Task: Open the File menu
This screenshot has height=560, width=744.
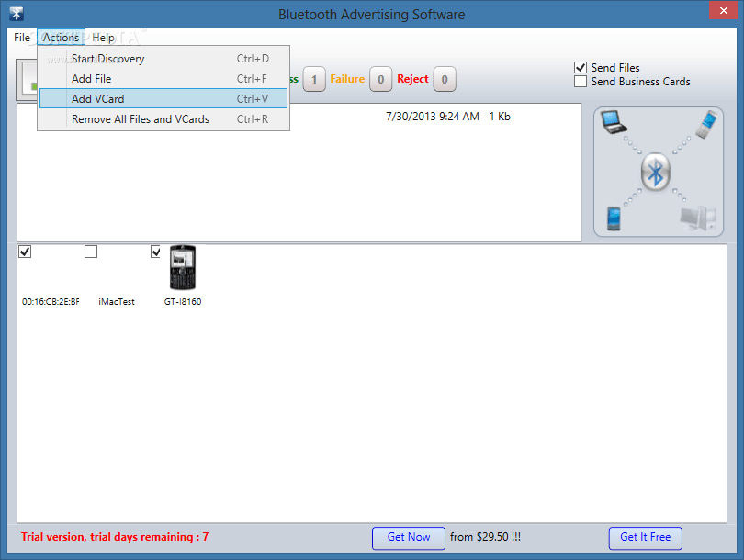Action: 20,38
